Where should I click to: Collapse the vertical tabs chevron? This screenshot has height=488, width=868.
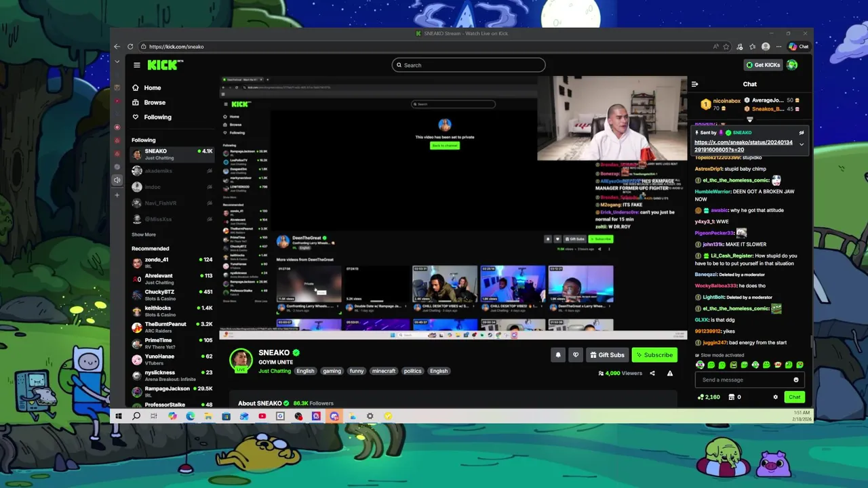coord(117,62)
